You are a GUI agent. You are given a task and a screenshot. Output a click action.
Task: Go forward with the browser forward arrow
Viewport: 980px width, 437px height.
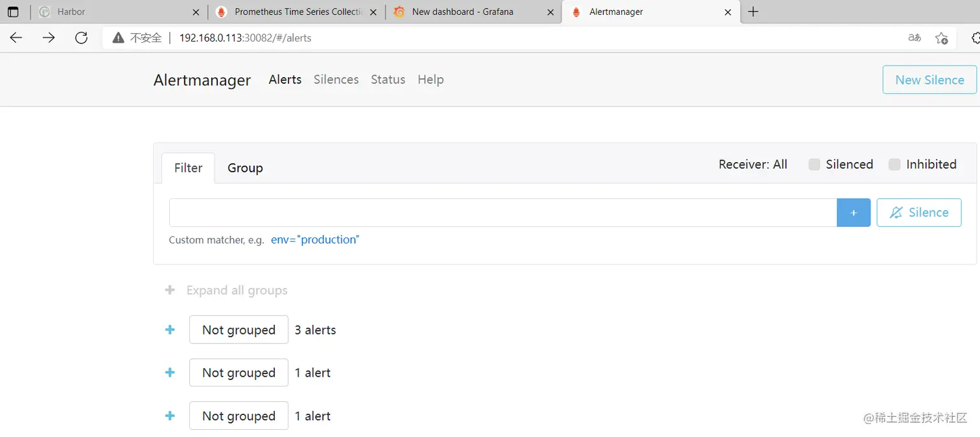click(49, 38)
